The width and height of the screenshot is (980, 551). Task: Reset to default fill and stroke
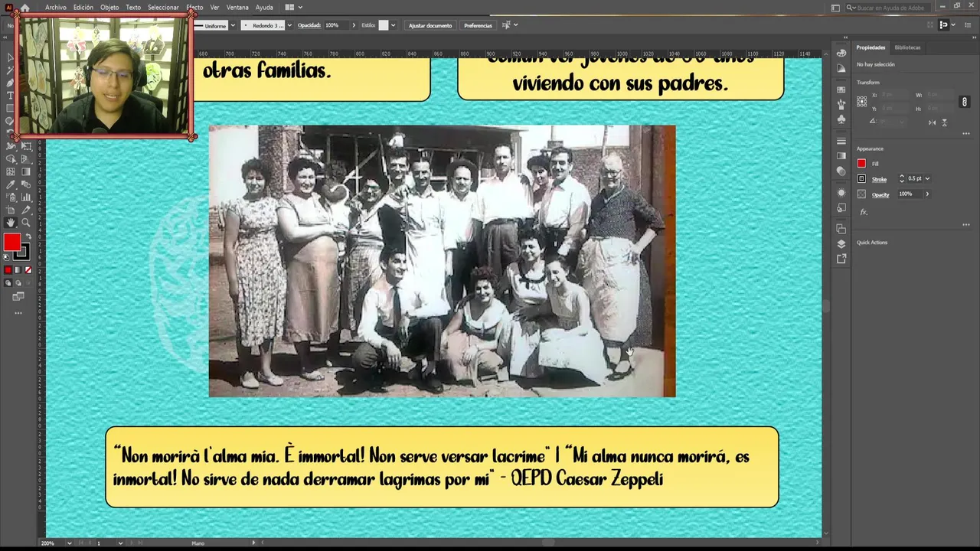5,256
